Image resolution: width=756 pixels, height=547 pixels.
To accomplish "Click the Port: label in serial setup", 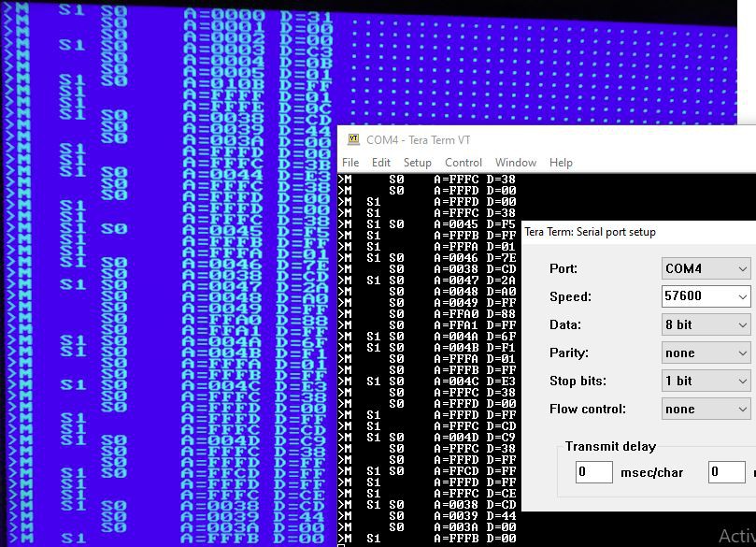I will [x=563, y=268].
